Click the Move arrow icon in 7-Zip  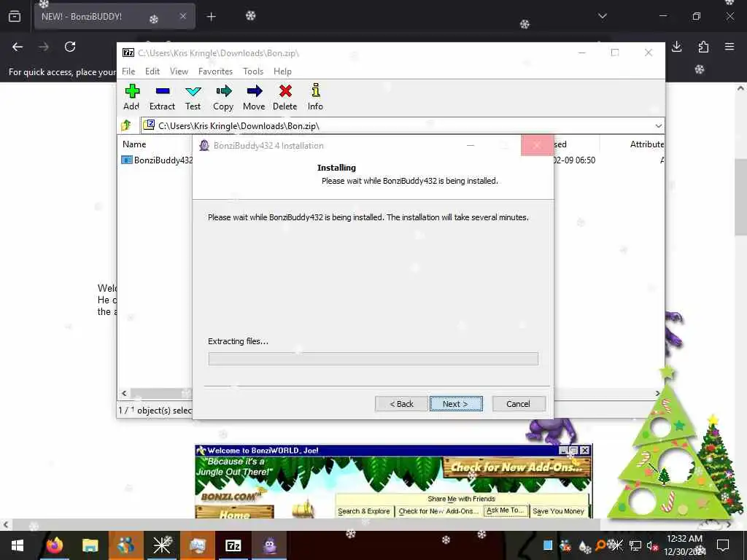[254, 98]
